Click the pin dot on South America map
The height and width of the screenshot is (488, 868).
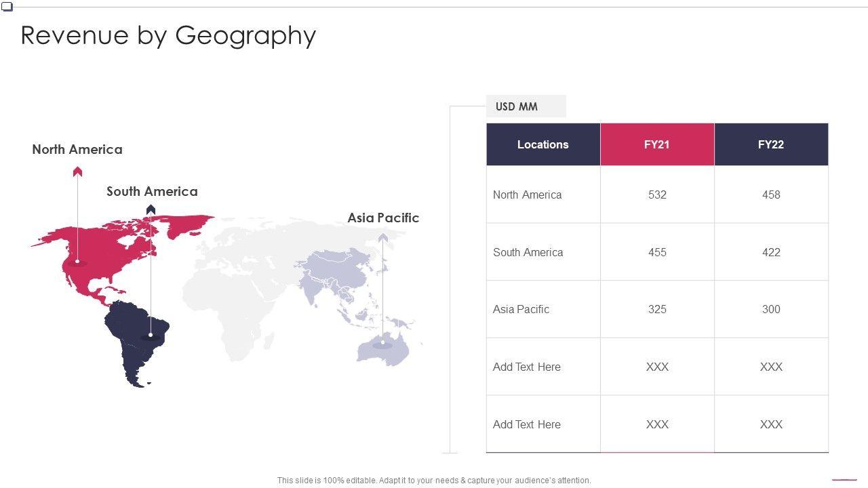tap(151, 335)
